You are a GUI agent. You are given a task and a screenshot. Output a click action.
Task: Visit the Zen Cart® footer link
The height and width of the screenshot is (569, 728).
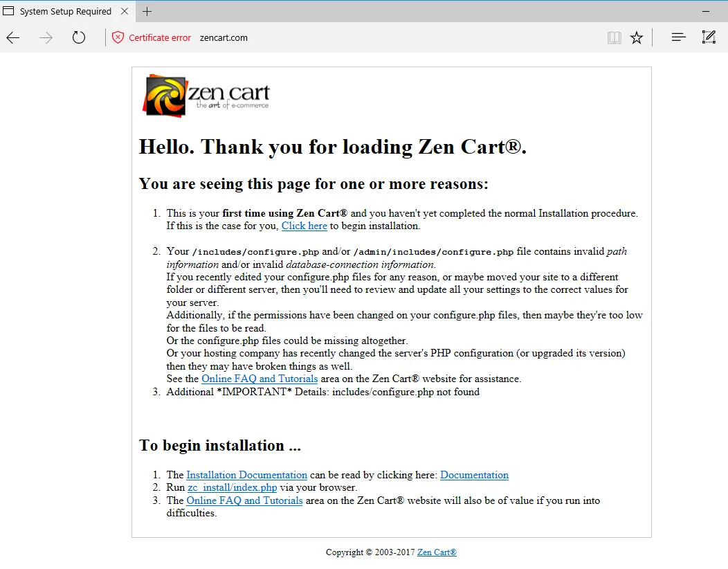[x=437, y=552]
